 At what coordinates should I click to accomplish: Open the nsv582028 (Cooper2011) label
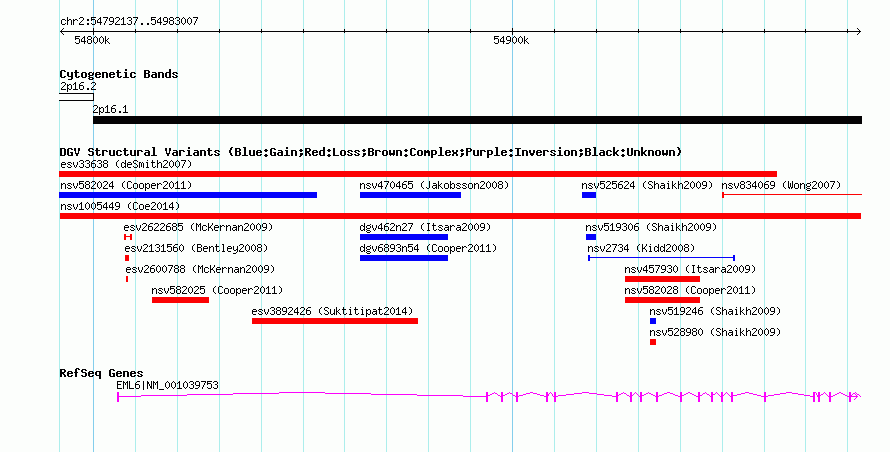coord(690,290)
